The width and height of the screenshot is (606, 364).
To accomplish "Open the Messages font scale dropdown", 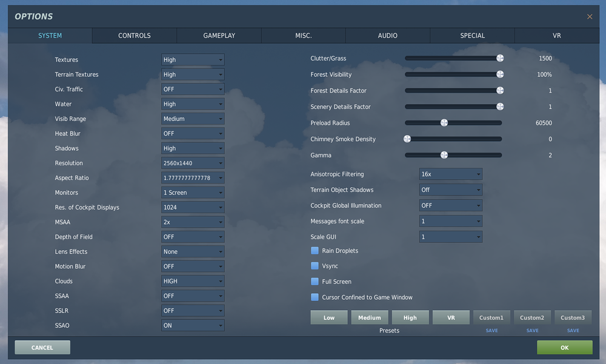I will click(451, 221).
